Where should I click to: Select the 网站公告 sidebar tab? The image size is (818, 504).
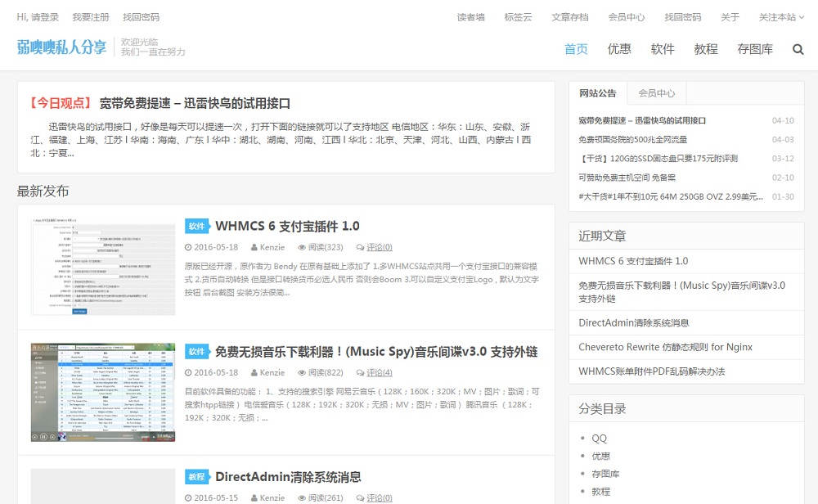point(598,93)
